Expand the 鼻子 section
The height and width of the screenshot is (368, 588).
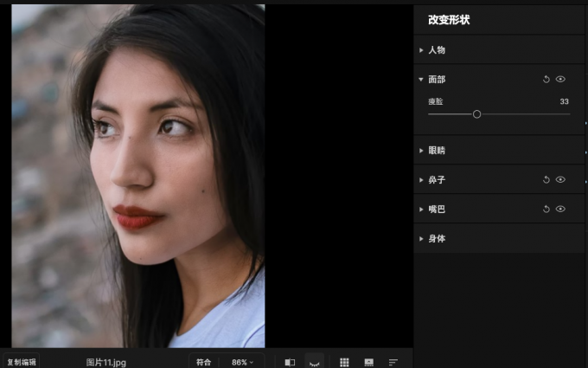(x=421, y=180)
